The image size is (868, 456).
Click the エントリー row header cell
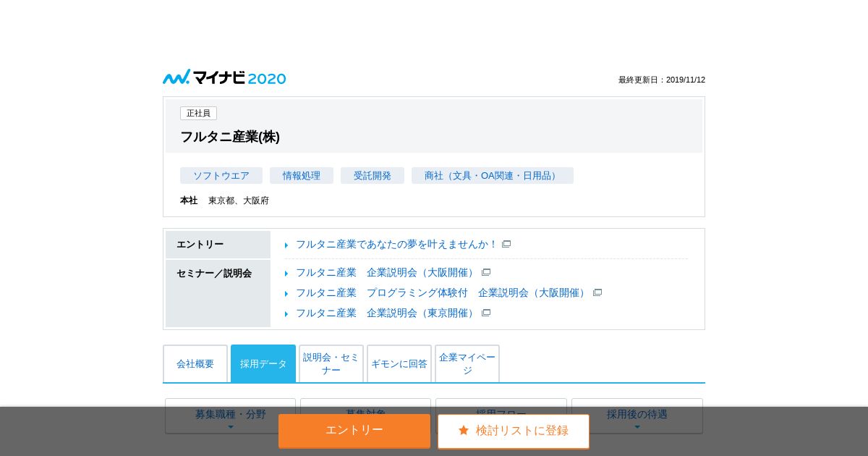(218, 245)
